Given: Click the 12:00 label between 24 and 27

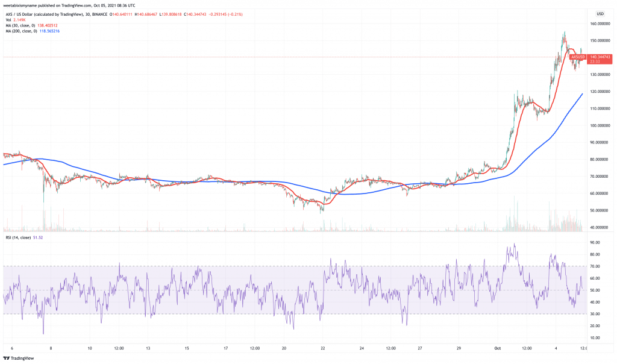Looking at the screenshot, I should coord(390,348).
